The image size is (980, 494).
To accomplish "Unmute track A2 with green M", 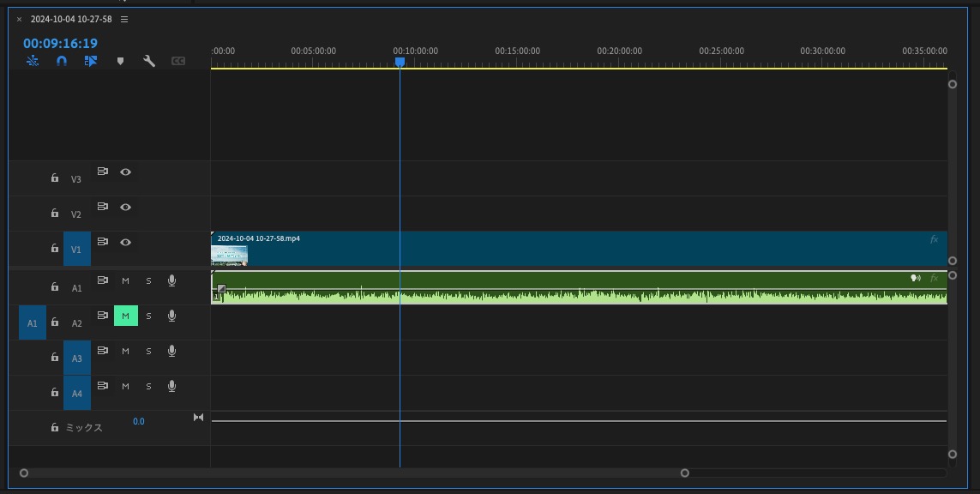I will pos(126,316).
